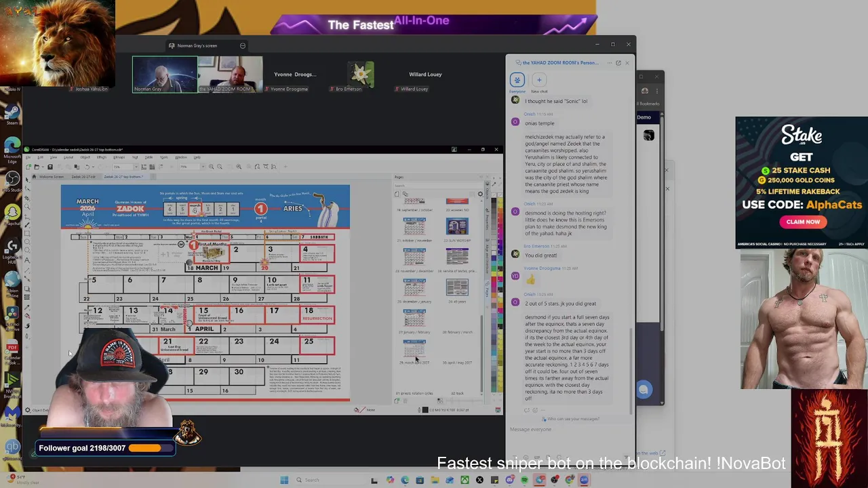Select page 29 march/april 2027 thumbnail

click(414, 348)
